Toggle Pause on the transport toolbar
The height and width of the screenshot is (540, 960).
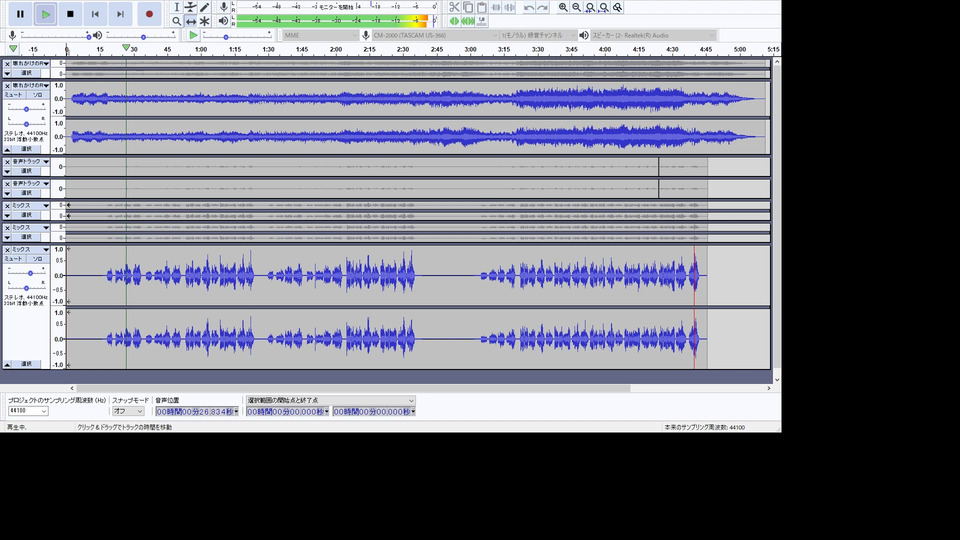20,14
